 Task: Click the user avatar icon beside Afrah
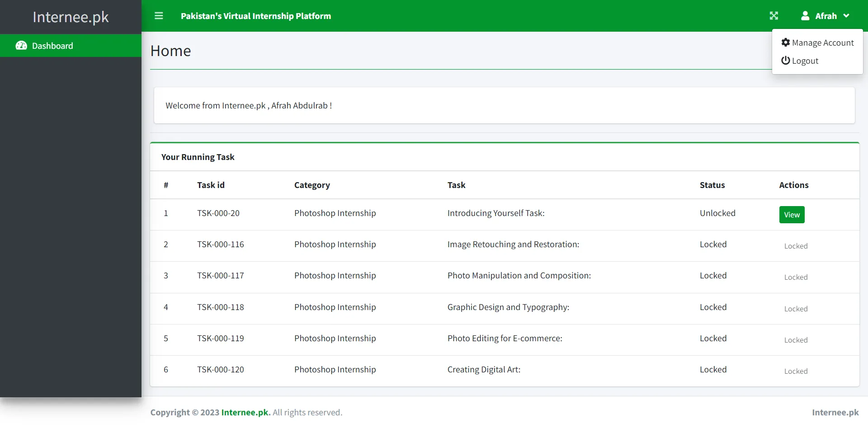(805, 15)
